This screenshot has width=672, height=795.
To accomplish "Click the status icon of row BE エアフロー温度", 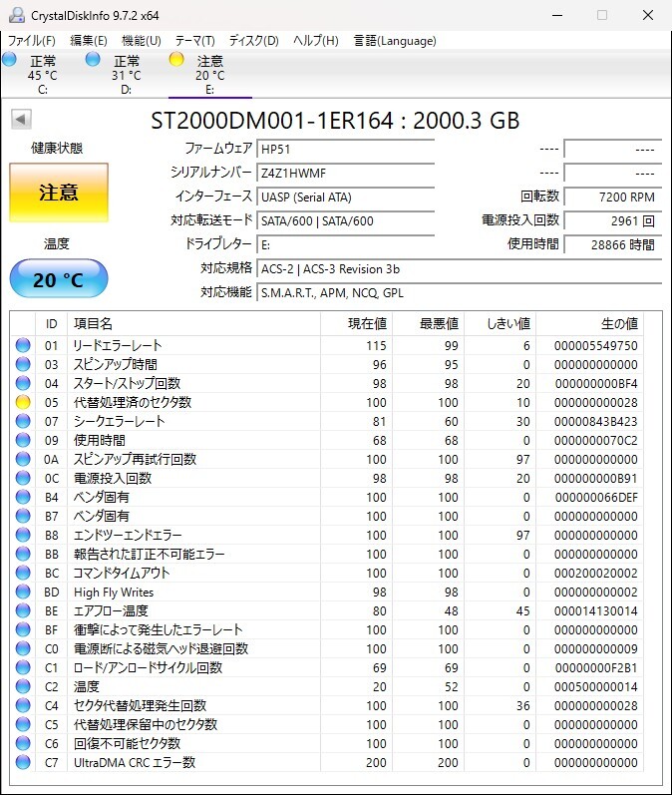I will point(23,610).
